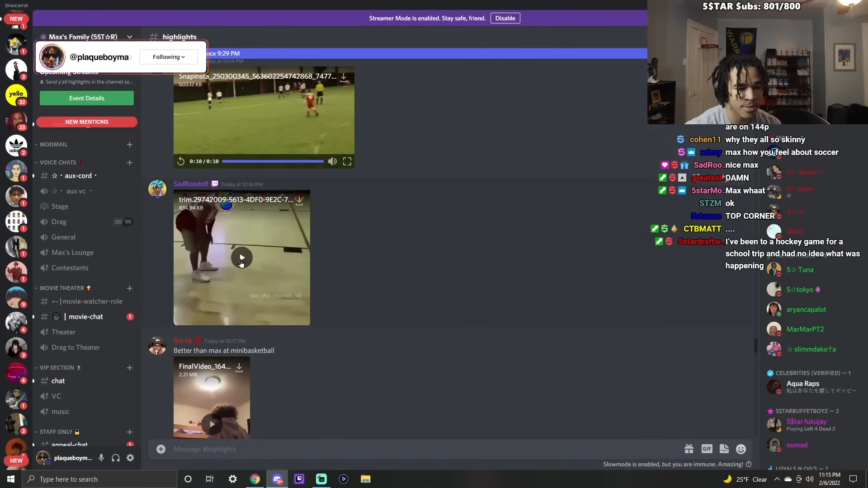Open the Event Details button
Image resolution: width=868 pixels, height=488 pixels.
(x=87, y=98)
